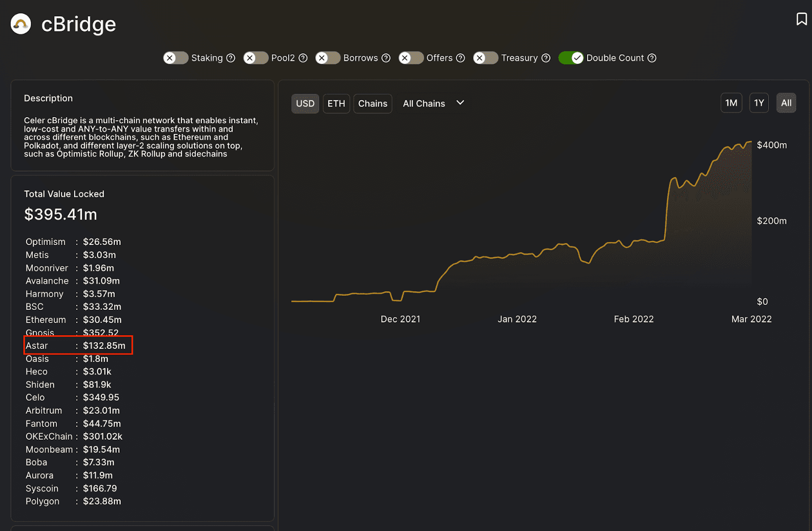Turn on the Borrows toggle
812x531 pixels.
(328, 58)
